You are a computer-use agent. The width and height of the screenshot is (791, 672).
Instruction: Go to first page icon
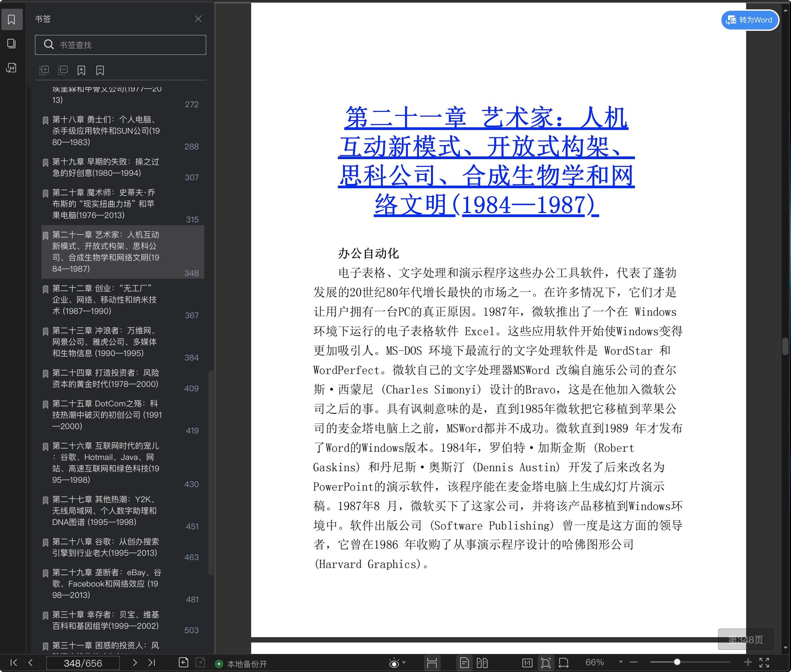[x=14, y=663]
